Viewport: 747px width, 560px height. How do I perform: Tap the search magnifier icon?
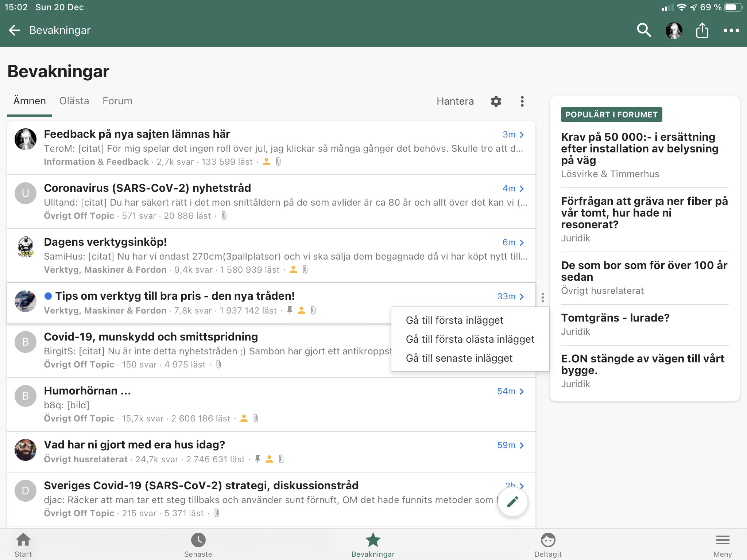644,30
